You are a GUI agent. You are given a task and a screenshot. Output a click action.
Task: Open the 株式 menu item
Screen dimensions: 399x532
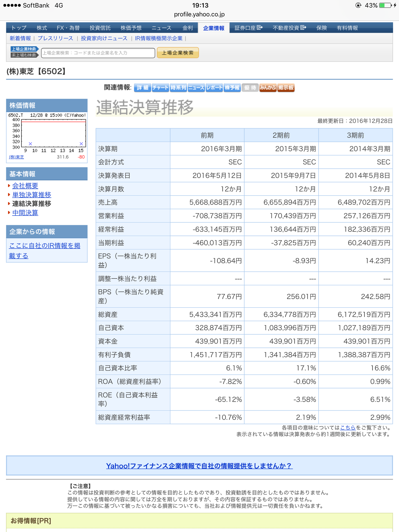click(x=42, y=28)
